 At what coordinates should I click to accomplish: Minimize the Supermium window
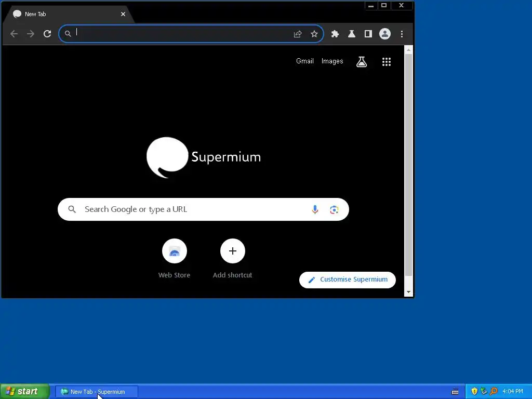(371, 5)
